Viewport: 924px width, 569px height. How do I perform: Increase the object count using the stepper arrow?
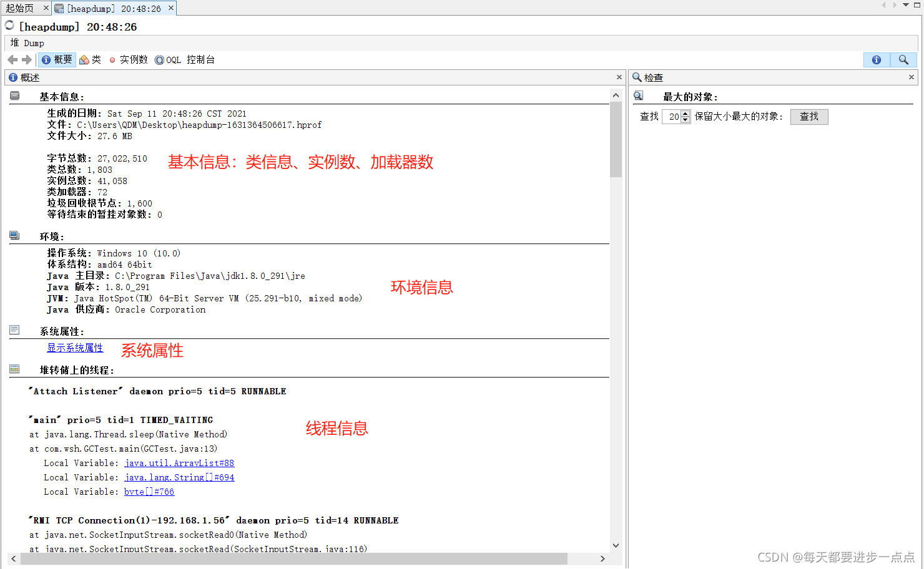(685, 113)
